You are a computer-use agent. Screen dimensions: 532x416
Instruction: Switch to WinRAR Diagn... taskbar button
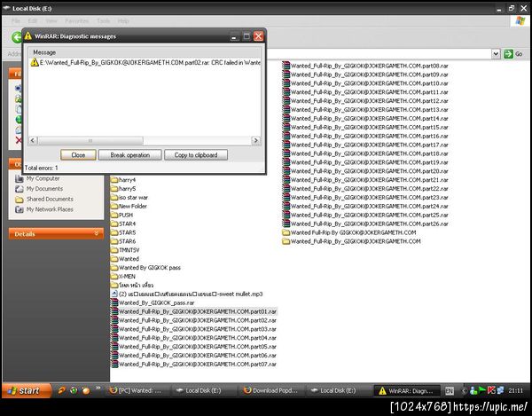click(407, 391)
